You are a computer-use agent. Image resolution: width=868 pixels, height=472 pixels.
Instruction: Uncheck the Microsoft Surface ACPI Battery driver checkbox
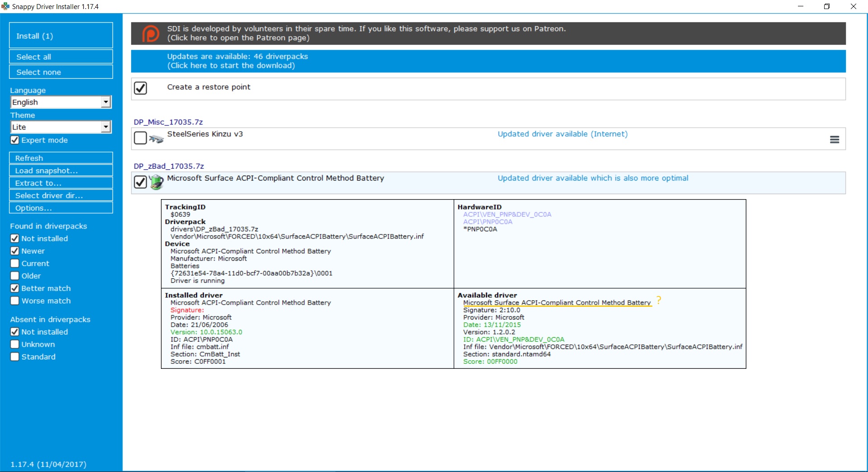(141, 182)
